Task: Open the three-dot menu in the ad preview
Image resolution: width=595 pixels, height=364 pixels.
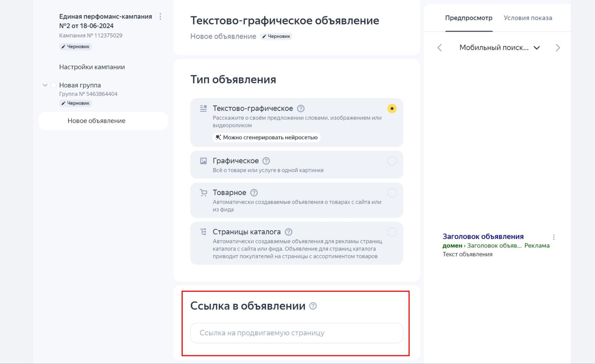Action: coord(554,237)
